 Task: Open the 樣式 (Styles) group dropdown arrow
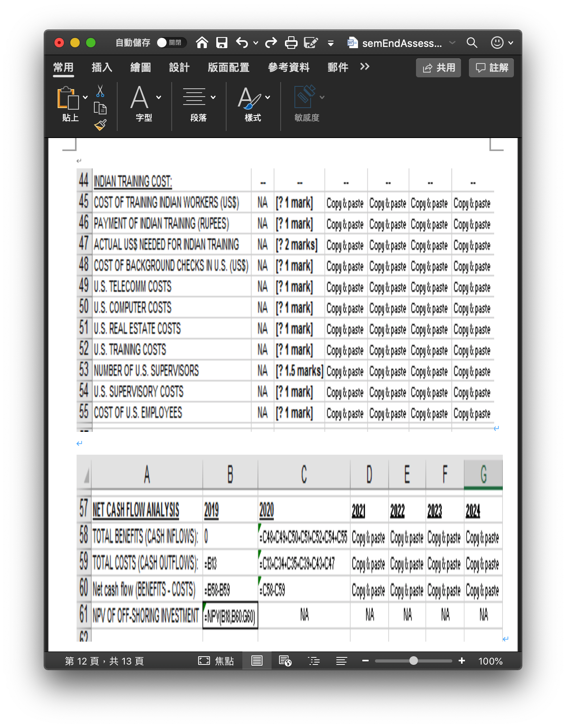pos(268,97)
